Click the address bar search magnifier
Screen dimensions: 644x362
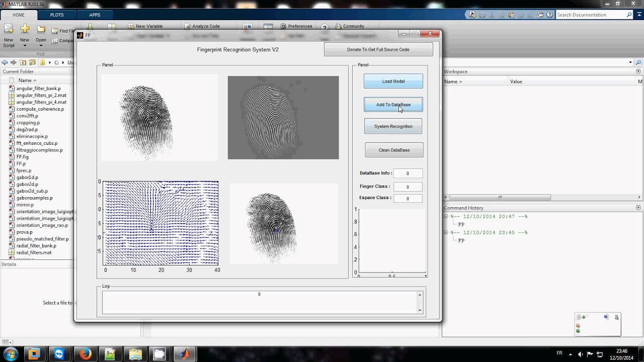click(x=639, y=62)
